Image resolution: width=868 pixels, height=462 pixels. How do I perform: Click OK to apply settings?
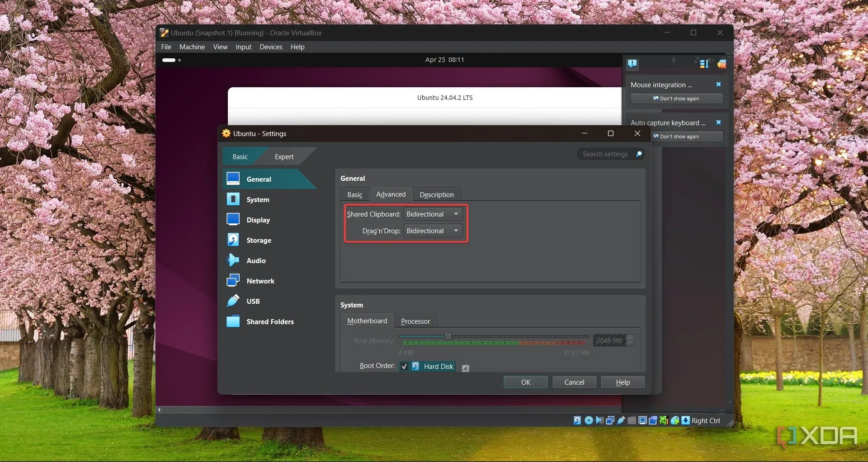(x=526, y=382)
